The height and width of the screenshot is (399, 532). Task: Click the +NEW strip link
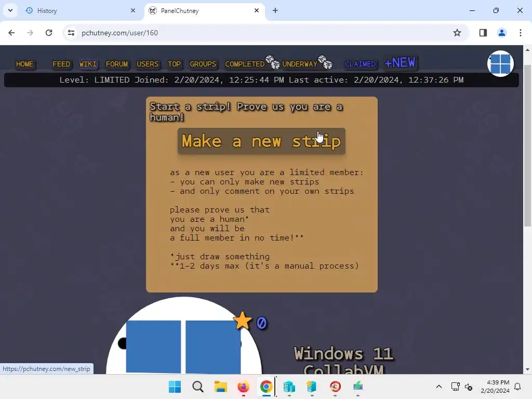pyautogui.click(x=400, y=63)
